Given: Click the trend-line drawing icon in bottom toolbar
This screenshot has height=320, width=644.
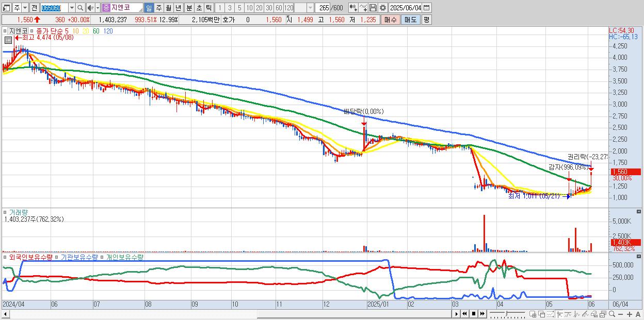Looking at the screenshot, I should (568, 314).
